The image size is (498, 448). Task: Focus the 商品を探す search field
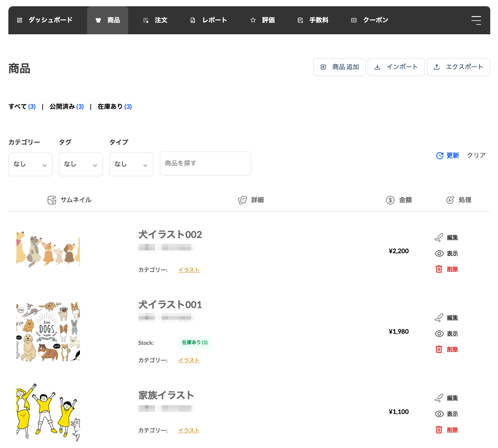pos(205,163)
